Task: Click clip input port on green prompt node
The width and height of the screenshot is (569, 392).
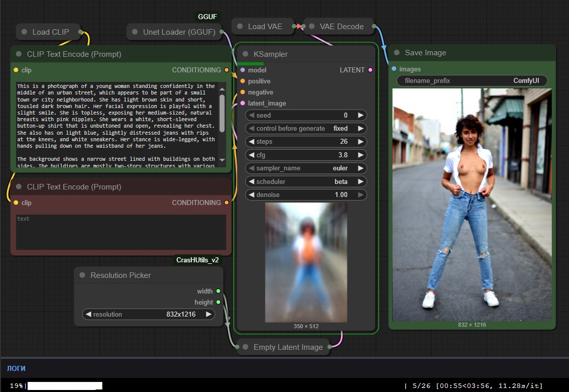Action: coord(16,70)
